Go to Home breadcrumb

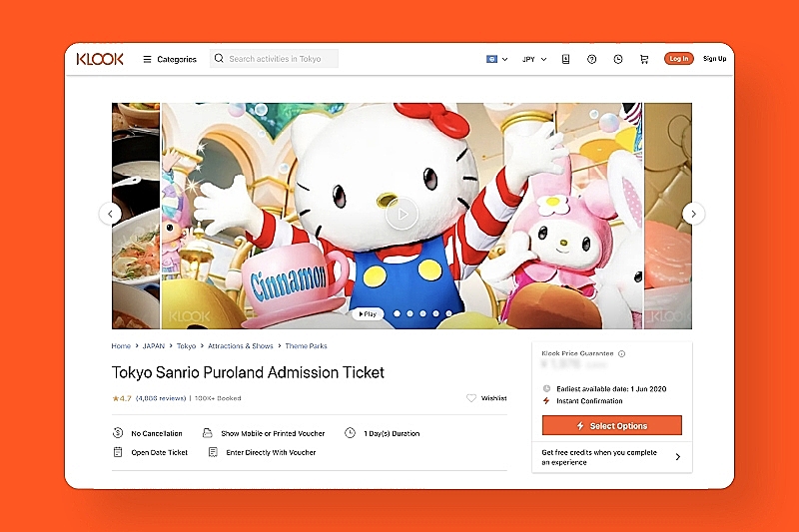(x=121, y=346)
